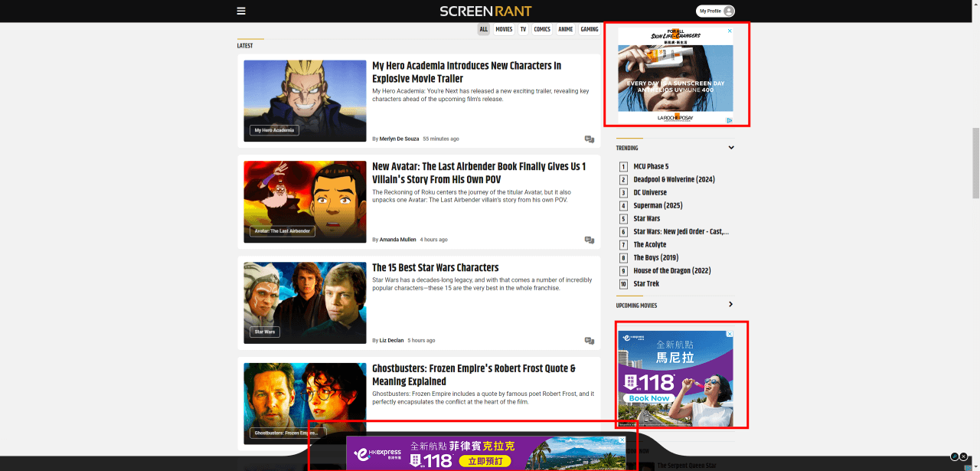Close the dark bottom bar using the circular X icon

(964, 456)
